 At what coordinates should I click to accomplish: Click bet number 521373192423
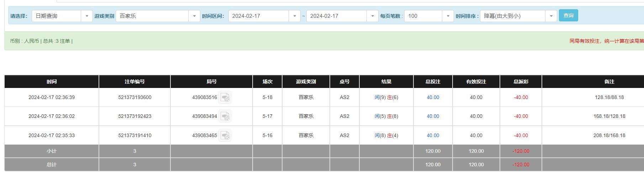(x=135, y=116)
